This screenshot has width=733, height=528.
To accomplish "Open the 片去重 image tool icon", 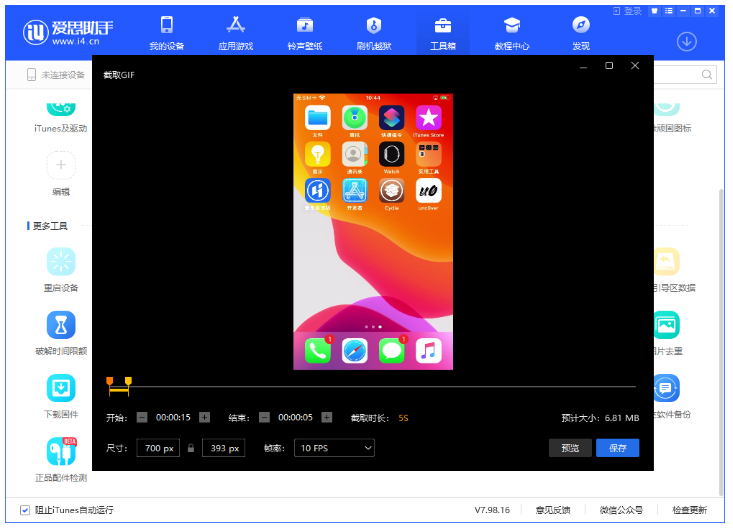I will click(667, 325).
